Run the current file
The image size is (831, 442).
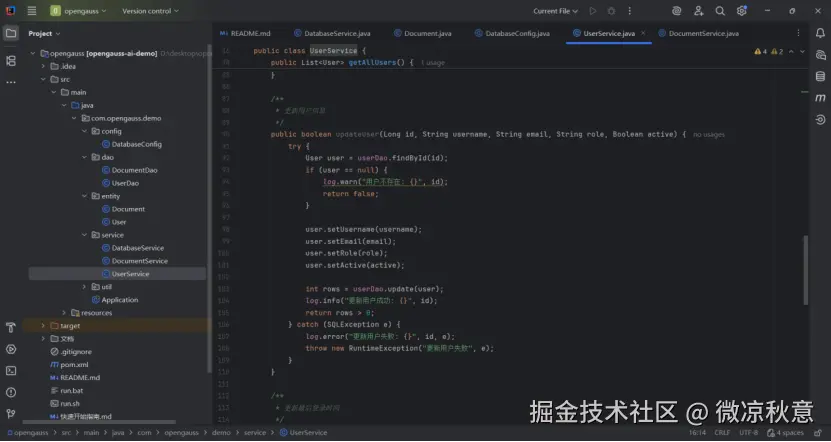coord(593,11)
